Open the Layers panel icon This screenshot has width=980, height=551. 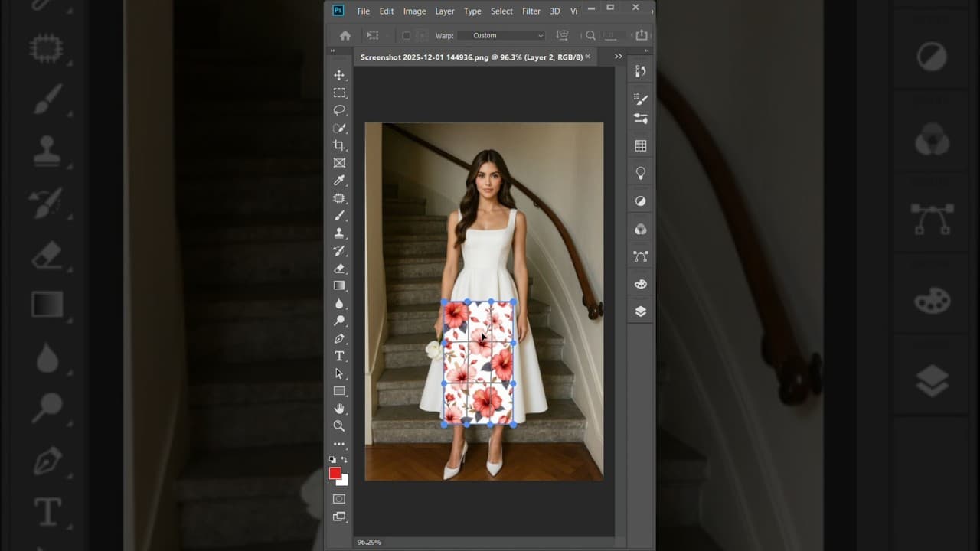click(641, 311)
